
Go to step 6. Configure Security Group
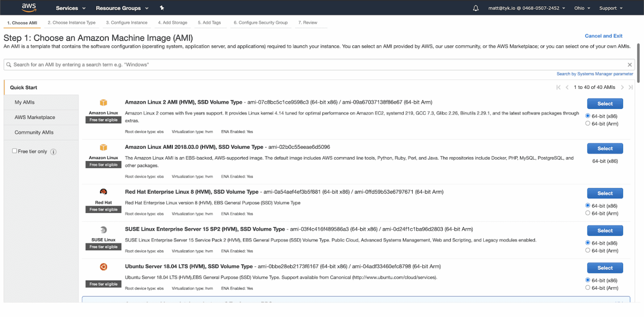click(261, 23)
